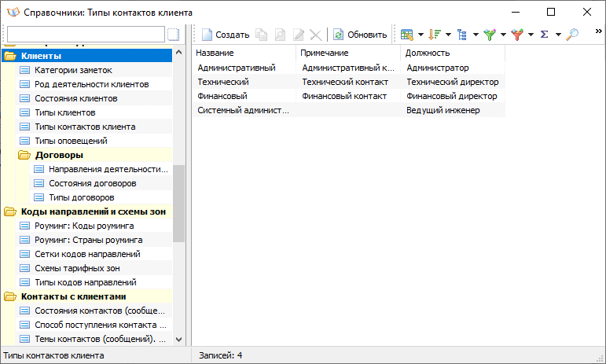Viewport: 606px width, 364px height.
Task: Sort by the Должность column header
Action: (x=452, y=53)
